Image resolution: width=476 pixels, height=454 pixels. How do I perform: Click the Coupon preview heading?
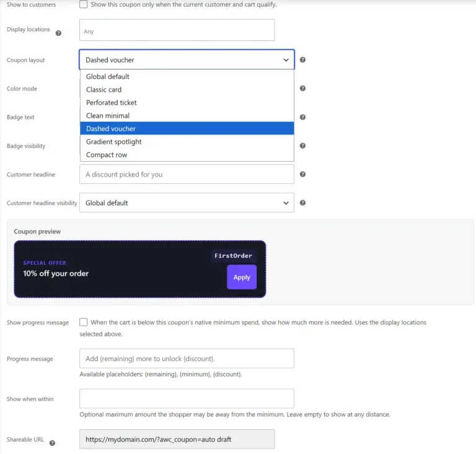pyautogui.click(x=37, y=232)
